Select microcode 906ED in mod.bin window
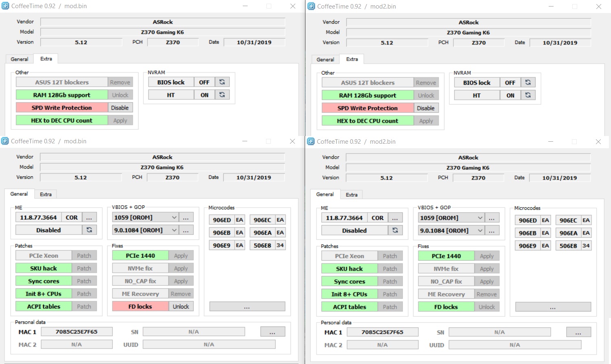This screenshot has height=364, width=611. tap(222, 220)
